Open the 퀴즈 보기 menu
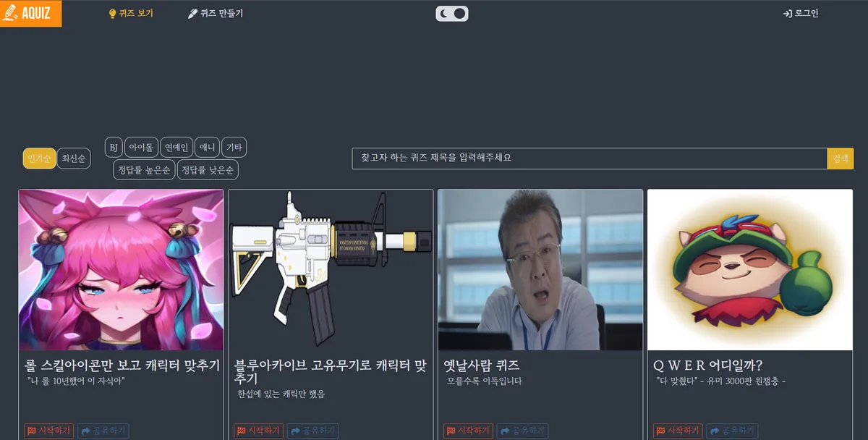 (131, 14)
